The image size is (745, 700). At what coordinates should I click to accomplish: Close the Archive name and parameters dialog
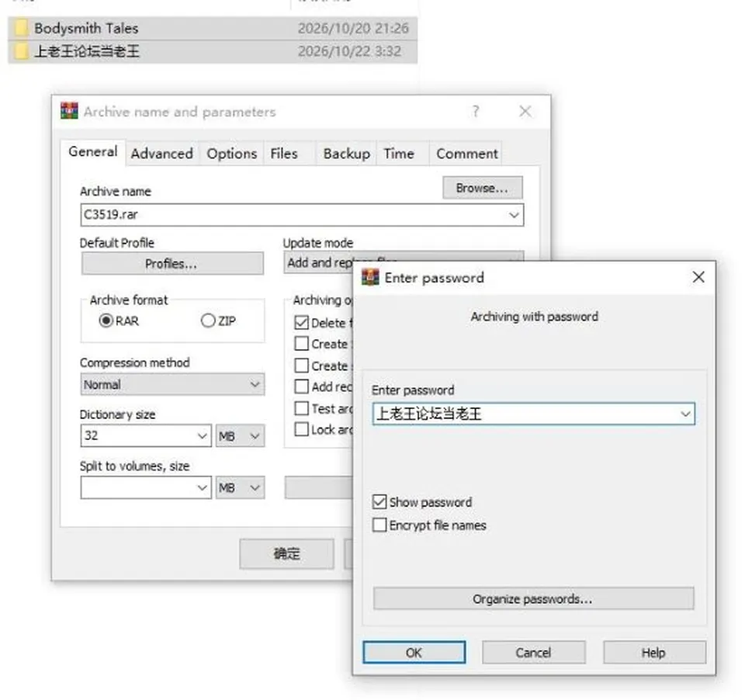[525, 111]
